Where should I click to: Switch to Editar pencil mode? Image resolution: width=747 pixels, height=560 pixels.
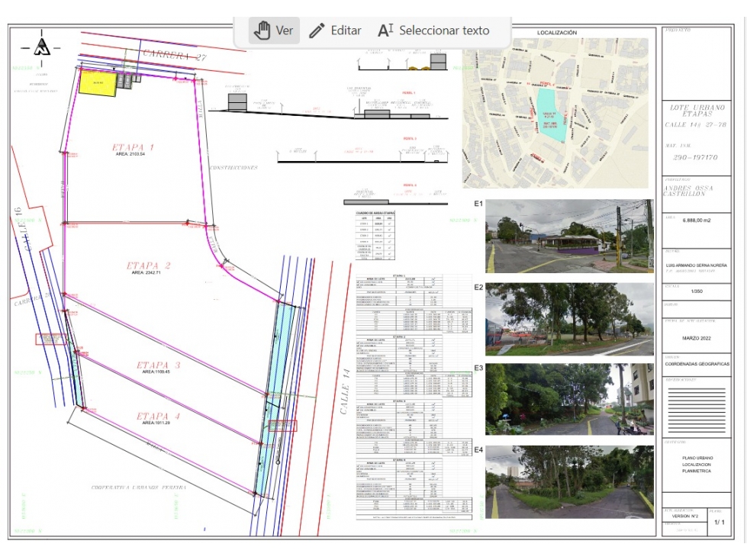pyautogui.click(x=336, y=31)
